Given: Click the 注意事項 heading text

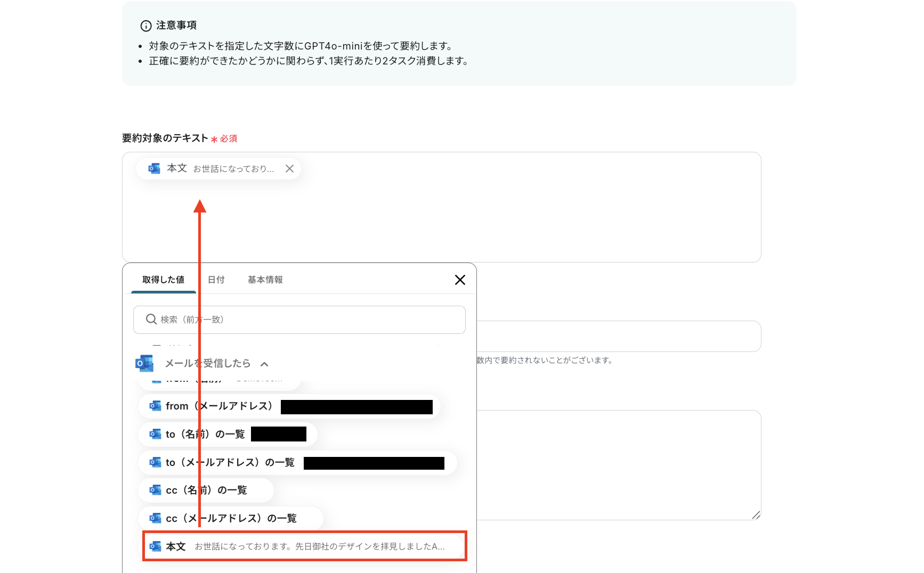Looking at the screenshot, I should pos(176,26).
